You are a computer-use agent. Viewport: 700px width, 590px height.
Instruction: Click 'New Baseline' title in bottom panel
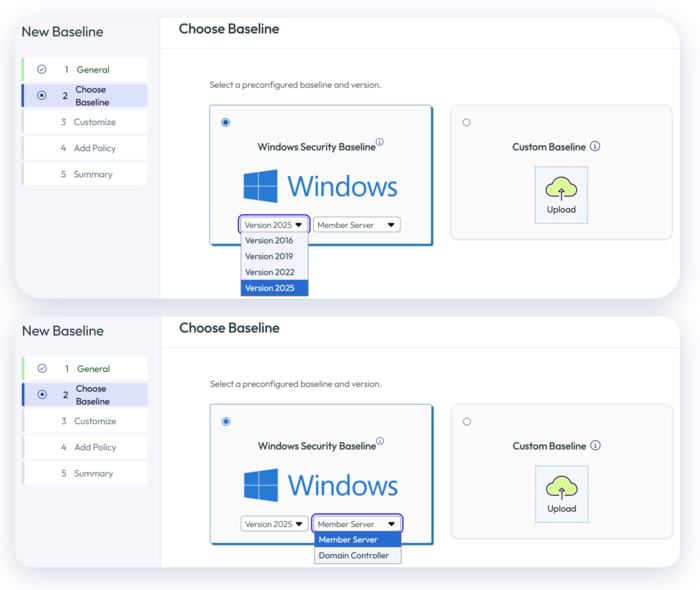click(x=63, y=331)
